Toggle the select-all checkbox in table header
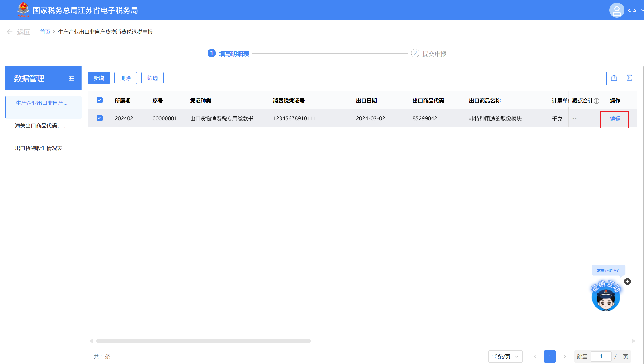The height and width of the screenshot is (364, 644). pos(100,100)
